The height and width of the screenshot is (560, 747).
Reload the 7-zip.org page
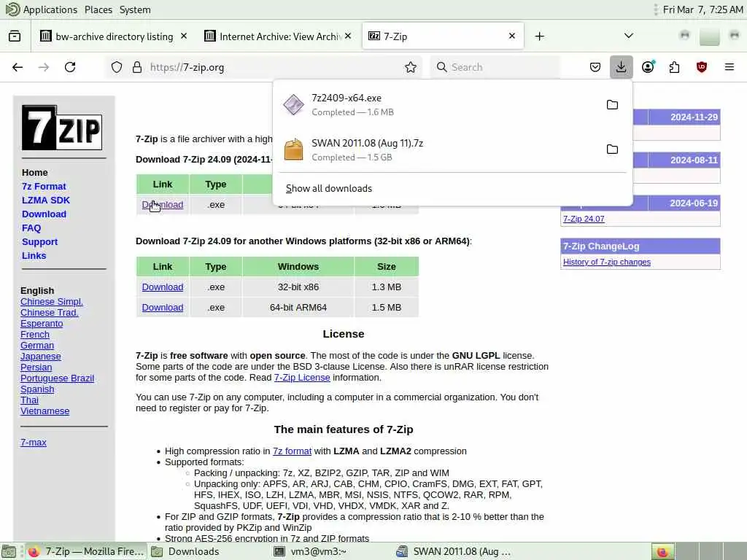click(70, 67)
